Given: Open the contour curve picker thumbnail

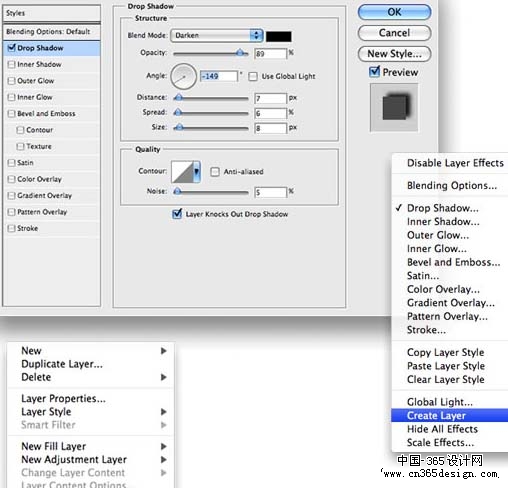Looking at the screenshot, I should tap(182, 172).
